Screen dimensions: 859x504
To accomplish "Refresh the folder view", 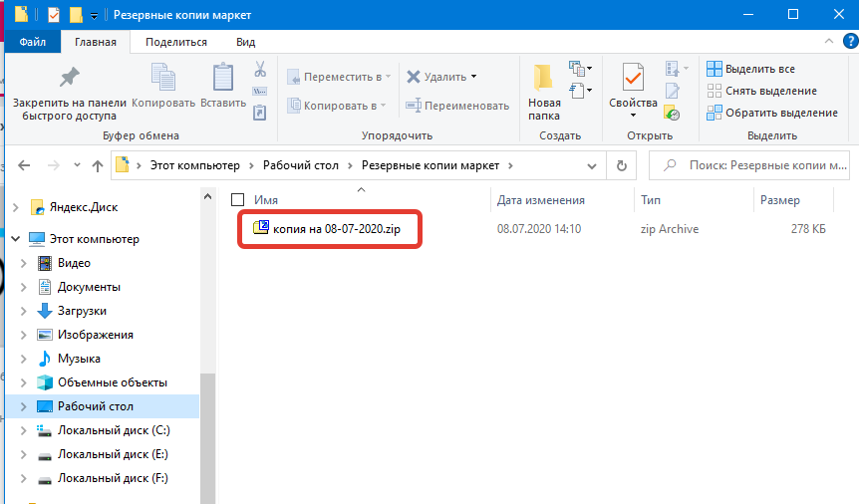I will (622, 165).
